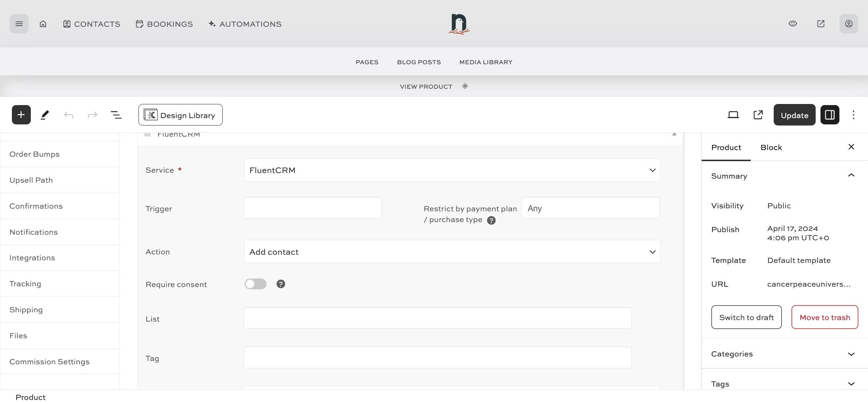Select the Edit tool (pencil)
Screen dimensions: 868x404
[45, 114]
